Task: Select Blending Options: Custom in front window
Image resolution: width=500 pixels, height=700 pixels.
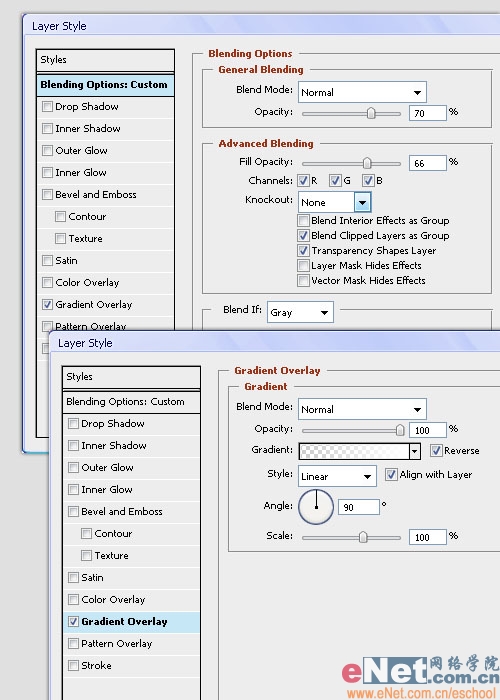Action: (x=131, y=402)
